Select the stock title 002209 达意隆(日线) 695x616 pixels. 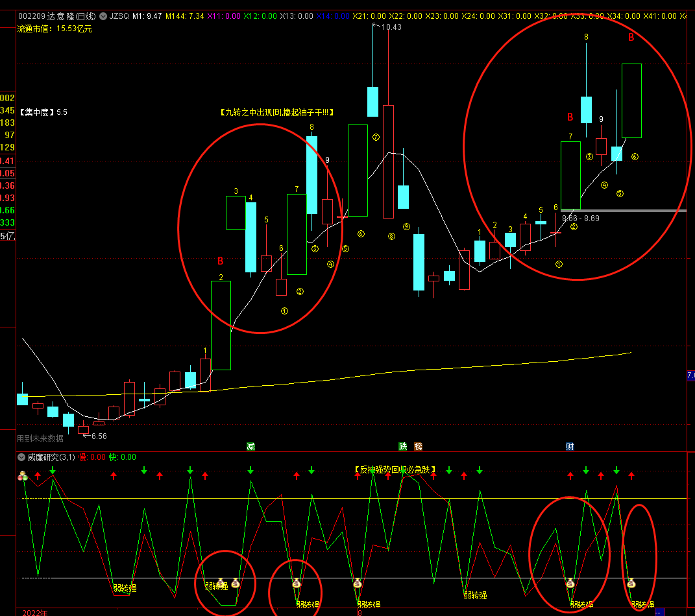(57, 16)
